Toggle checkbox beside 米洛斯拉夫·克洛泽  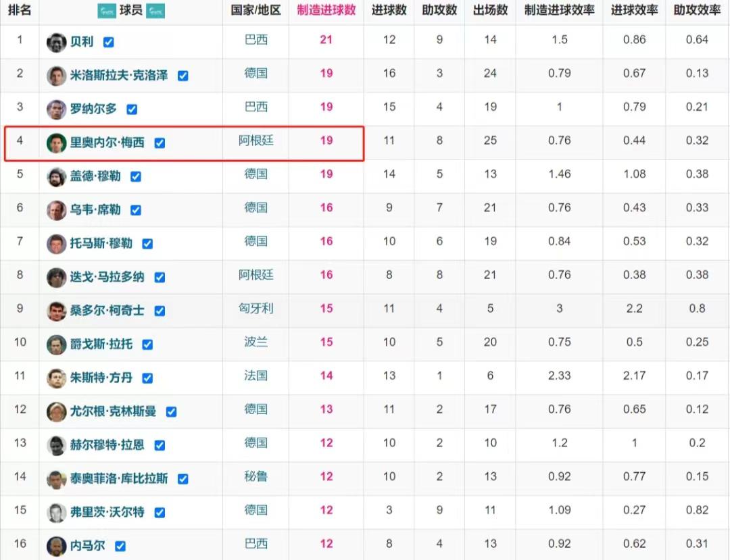(183, 76)
